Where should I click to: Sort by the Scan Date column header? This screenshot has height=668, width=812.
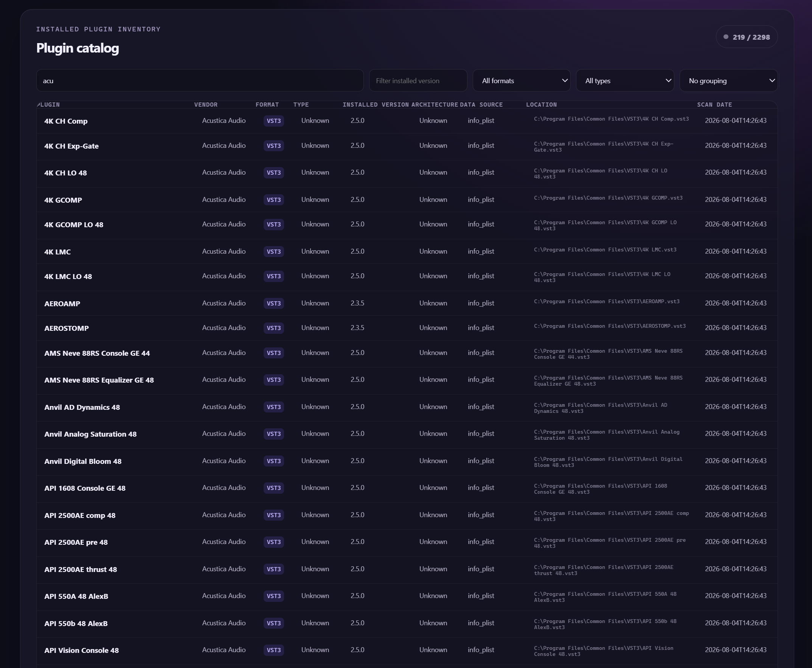pos(714,105)
